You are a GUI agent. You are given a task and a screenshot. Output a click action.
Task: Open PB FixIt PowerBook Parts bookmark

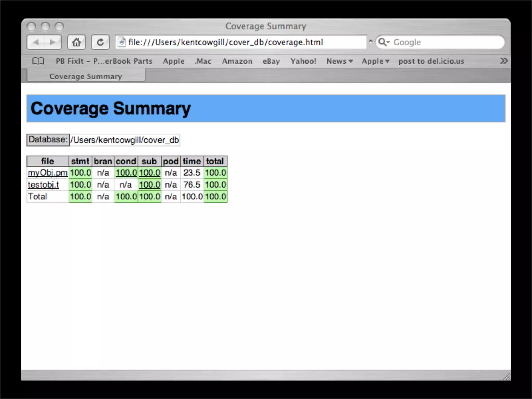coord(104,61)
